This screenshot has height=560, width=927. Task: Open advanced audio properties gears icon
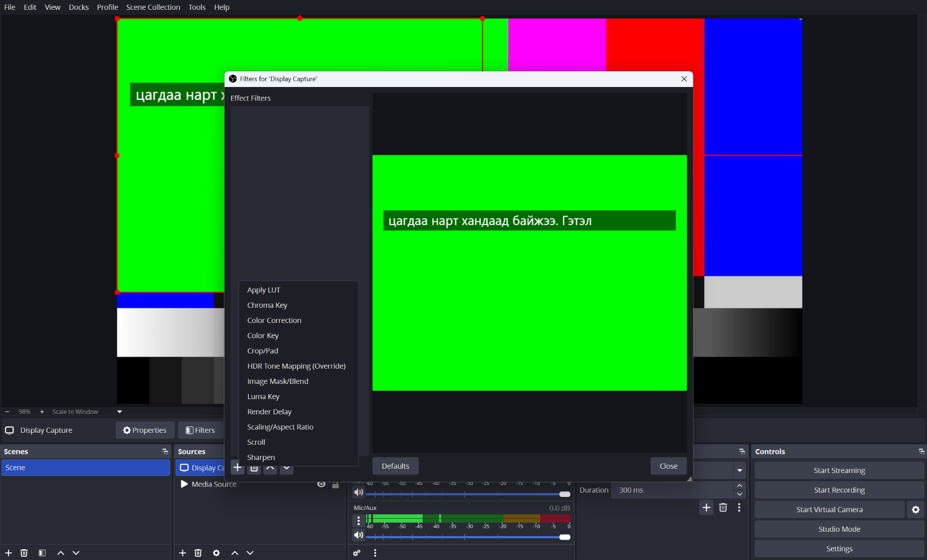coord(357,553)
